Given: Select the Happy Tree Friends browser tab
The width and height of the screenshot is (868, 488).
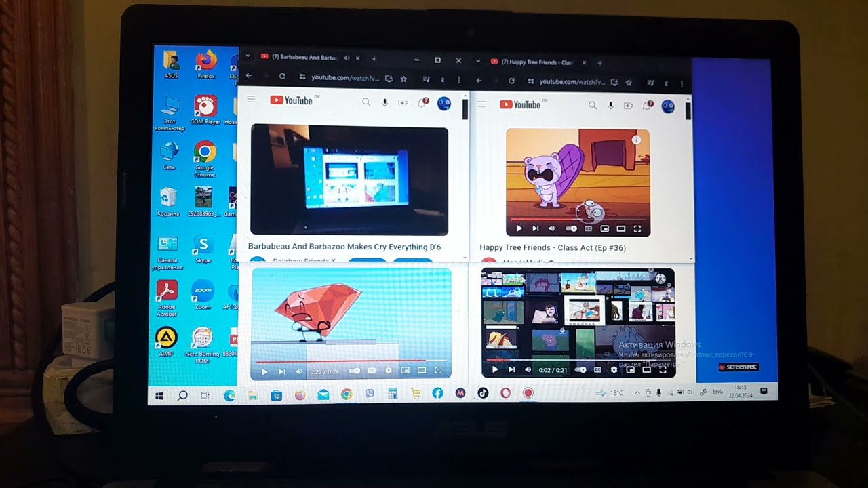Looking at the screenshot, I should [x=539, y=62].
